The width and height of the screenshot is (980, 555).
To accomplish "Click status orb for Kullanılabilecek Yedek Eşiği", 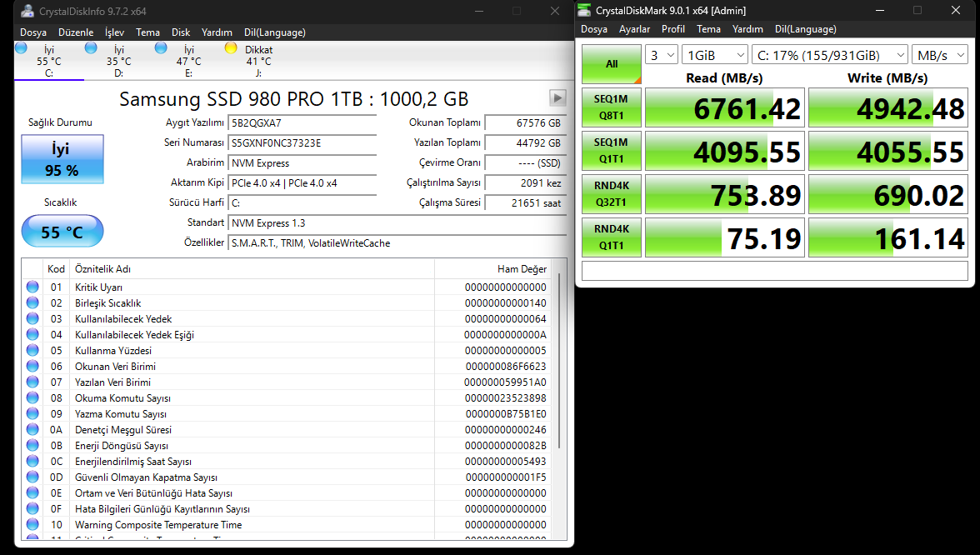I will click(x=32, y=334).
